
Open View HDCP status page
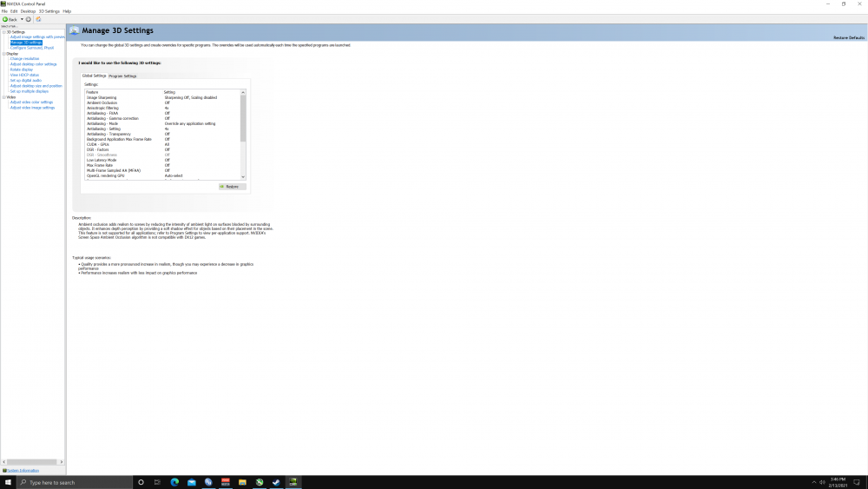pos(24,75)
